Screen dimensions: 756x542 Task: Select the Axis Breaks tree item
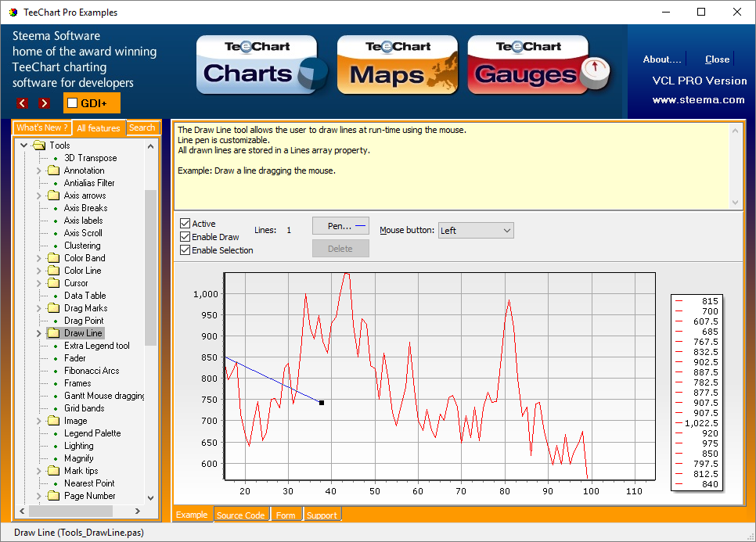click(86, 207)
